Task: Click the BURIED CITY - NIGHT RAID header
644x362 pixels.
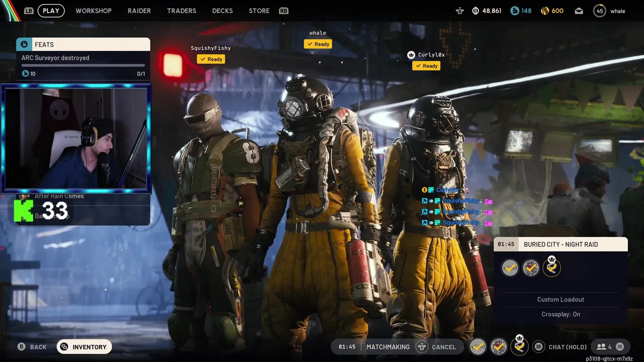Action: [561, 244]
